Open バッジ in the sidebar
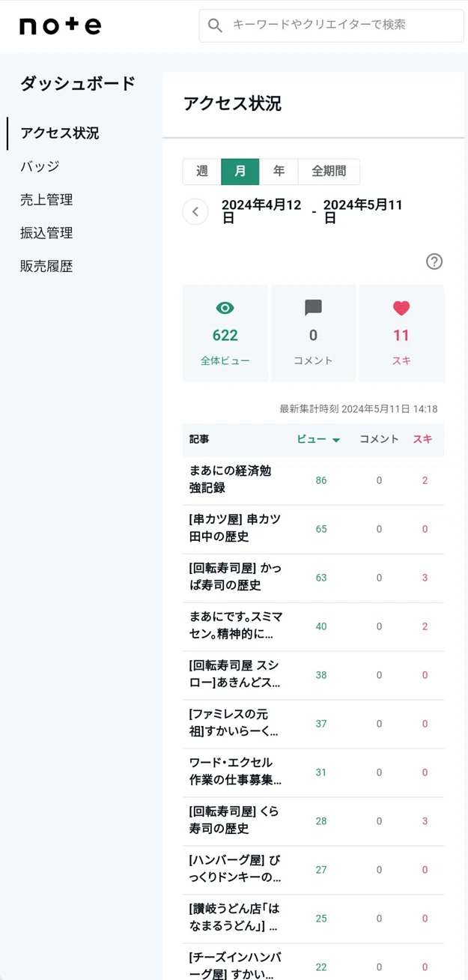This screenshot has height=980, width=468. coord(40,166)
